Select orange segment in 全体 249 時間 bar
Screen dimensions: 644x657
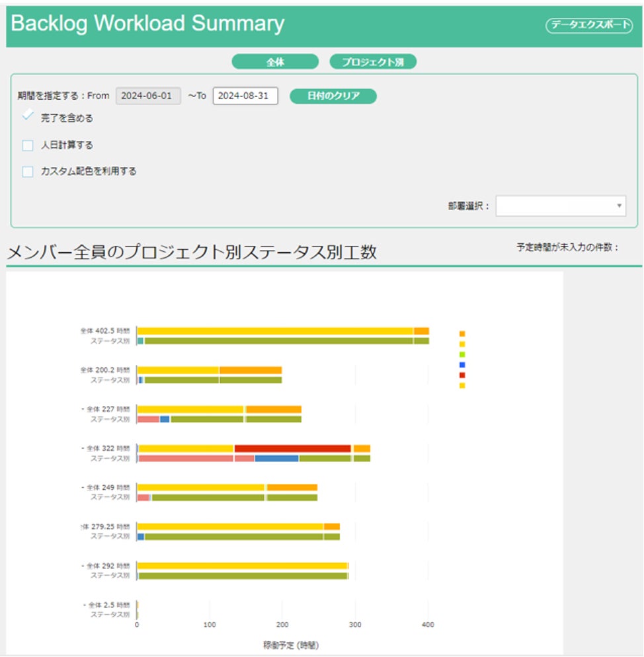[292, 488]
